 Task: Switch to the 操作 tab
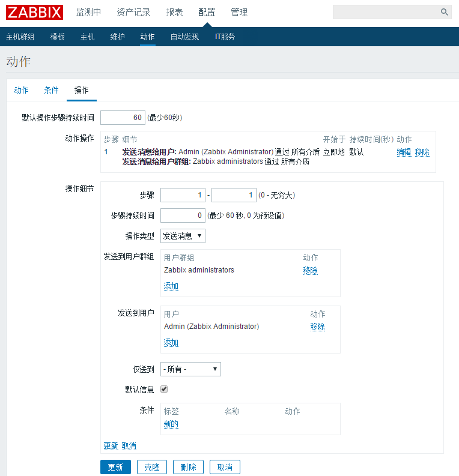click(x=82, y=90)
